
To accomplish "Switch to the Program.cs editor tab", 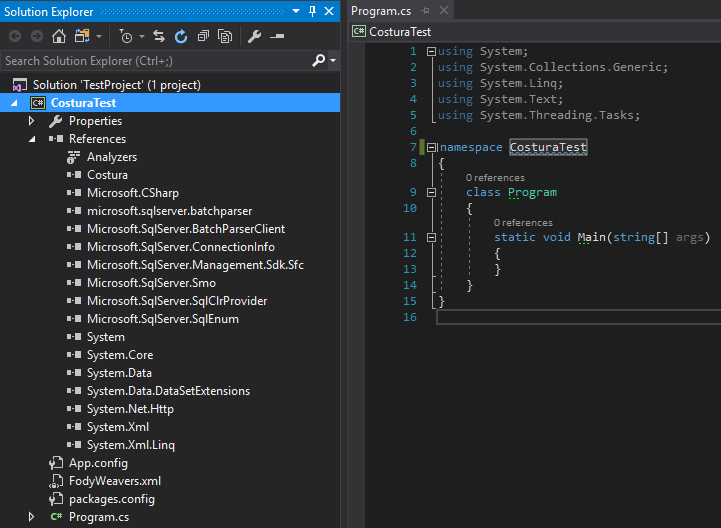I will (381, 11).
